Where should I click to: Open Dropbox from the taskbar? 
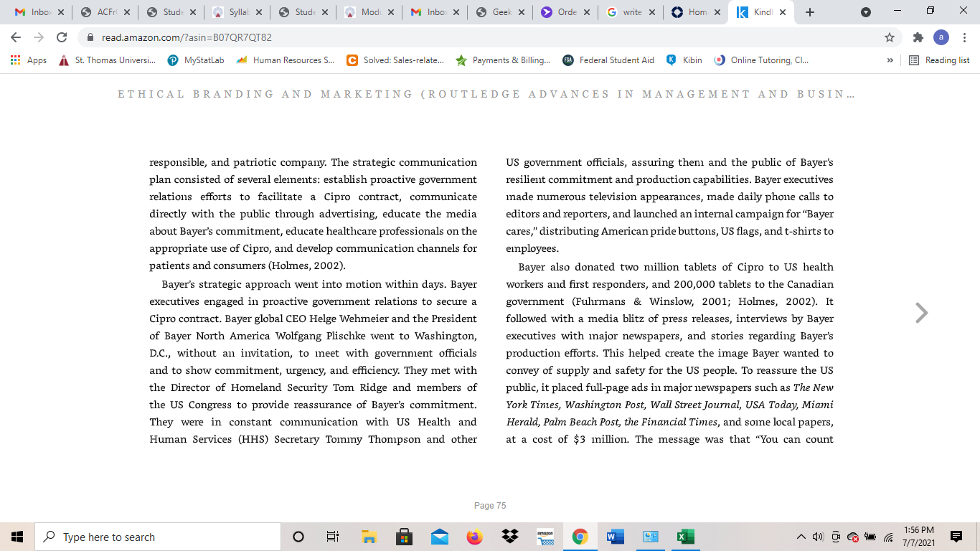(x=509, y=537)
